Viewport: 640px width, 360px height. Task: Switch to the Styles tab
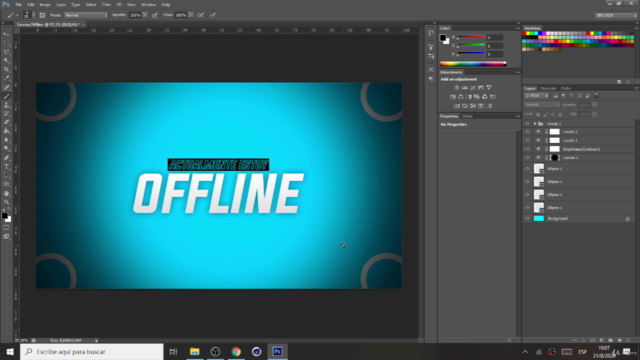click(x=467, y=116)
